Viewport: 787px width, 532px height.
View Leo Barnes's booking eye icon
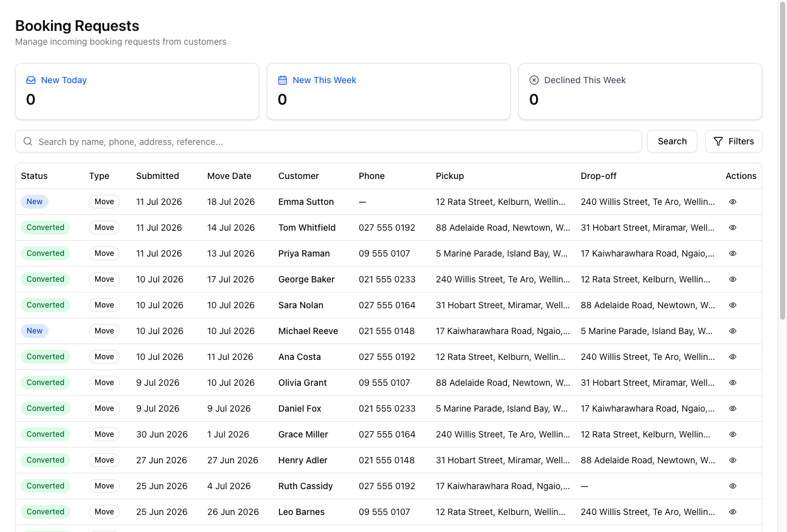pos(733,512)
